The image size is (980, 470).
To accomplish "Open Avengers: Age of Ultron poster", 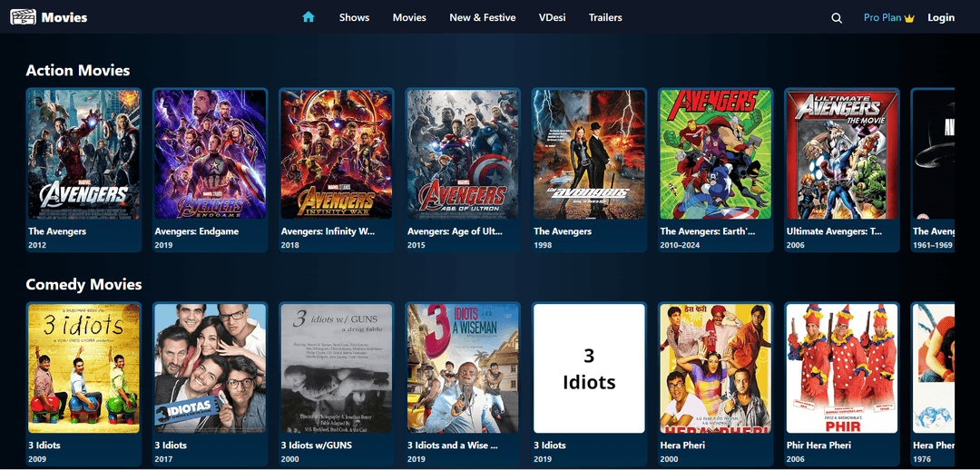I will coord(463,153).
